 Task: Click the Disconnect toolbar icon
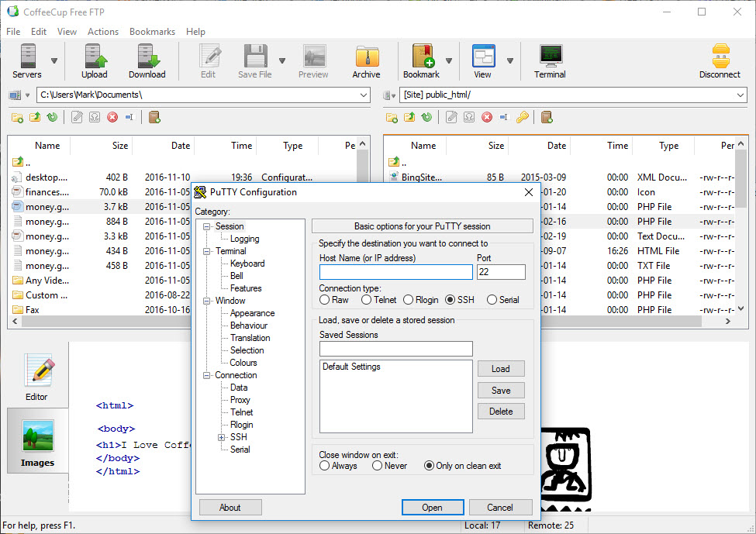(x=720, y=60)
